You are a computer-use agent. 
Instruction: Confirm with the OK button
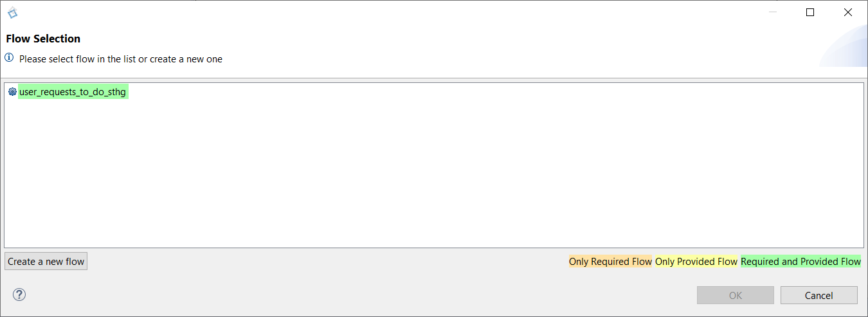[x=736, y=295]
